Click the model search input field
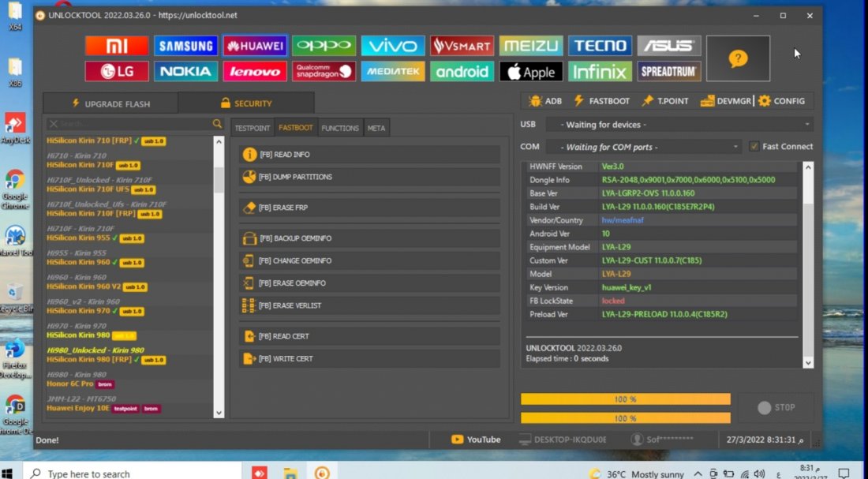Image resolution: width=868 pixels, height=479 pixels. point(134,123)
